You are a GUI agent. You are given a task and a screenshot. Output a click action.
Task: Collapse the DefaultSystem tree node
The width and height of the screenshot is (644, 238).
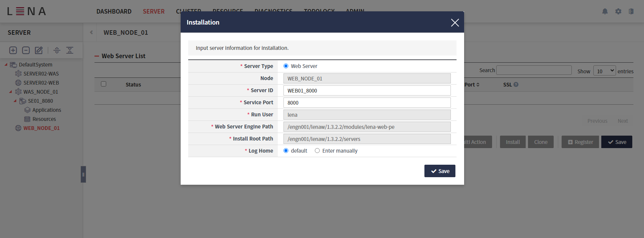click(x=6, y=65)
